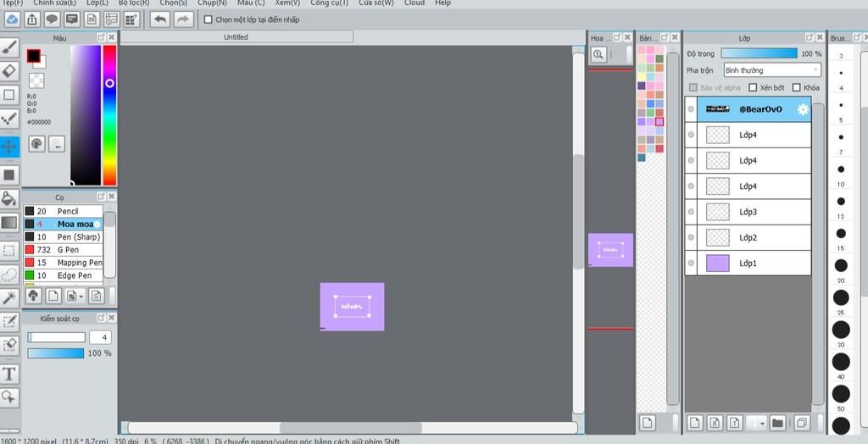Select the Select Eraser tool

coord(9,345)
